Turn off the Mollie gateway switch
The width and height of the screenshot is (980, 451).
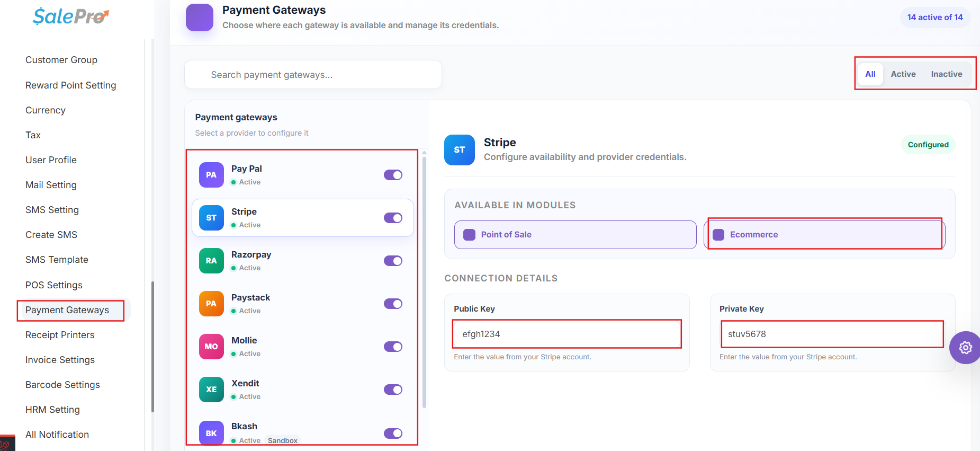(x=393, y=347)
